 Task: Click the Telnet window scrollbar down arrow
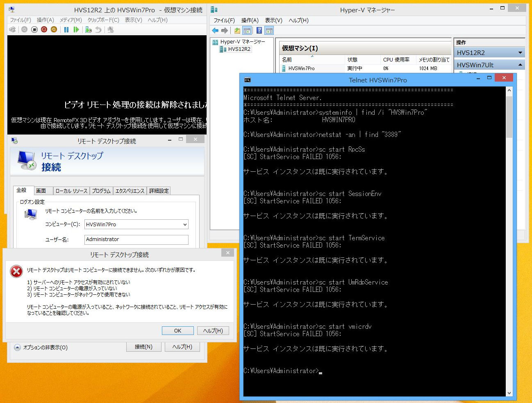tap(509, 393)
